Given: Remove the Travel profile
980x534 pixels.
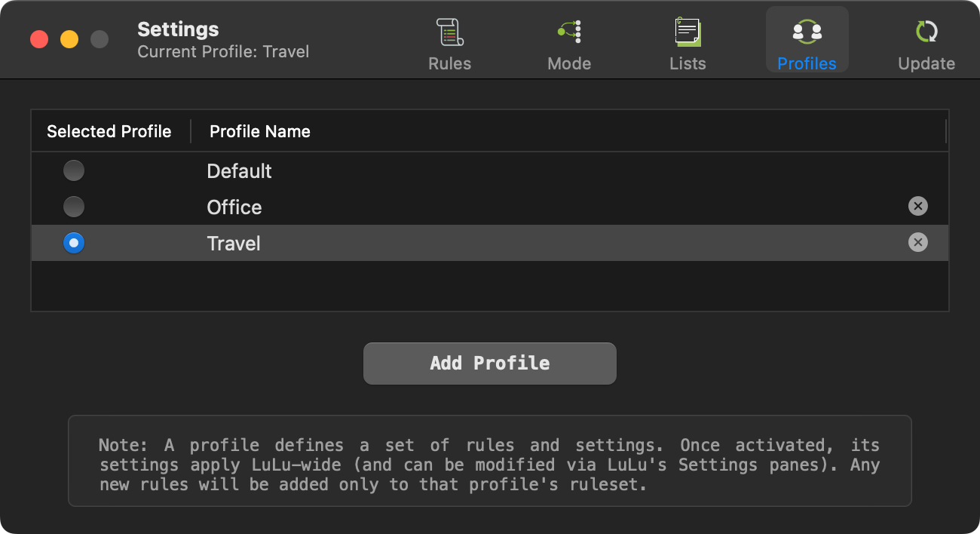Looking at the screenshot, I should pos(917,242).
